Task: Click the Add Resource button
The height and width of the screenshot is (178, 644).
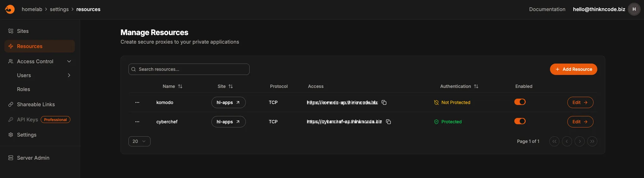Action: [573, 69]
